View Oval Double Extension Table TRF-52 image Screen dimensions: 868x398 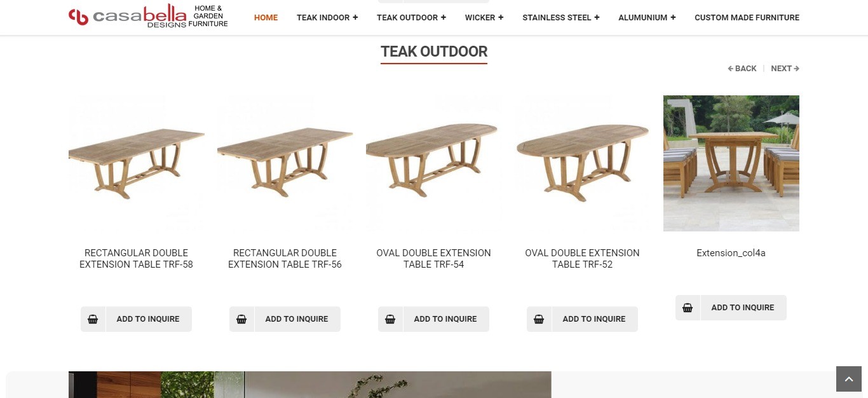click(x=582, y=163)
